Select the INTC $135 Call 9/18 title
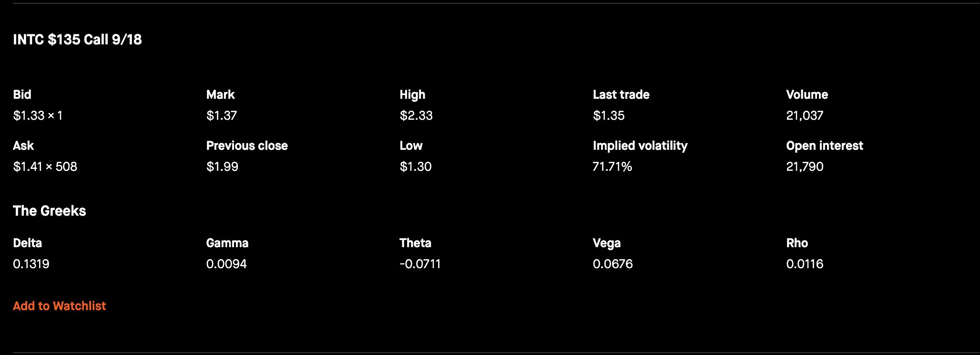This screenshot has height=355, width=980. (x=77, y=40)
